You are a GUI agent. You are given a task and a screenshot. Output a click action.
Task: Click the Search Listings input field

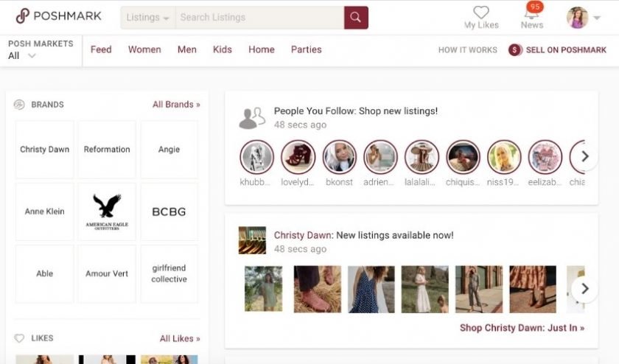[259, 18]
